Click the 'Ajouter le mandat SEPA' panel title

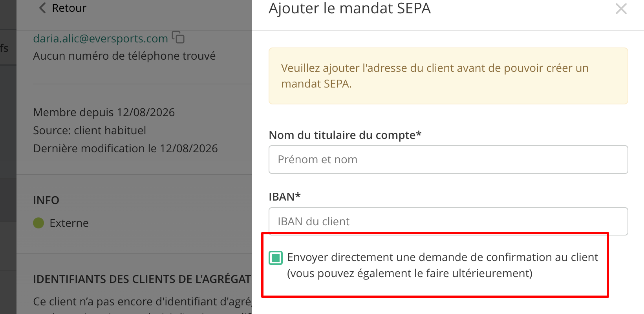click(x=350, y=8)
